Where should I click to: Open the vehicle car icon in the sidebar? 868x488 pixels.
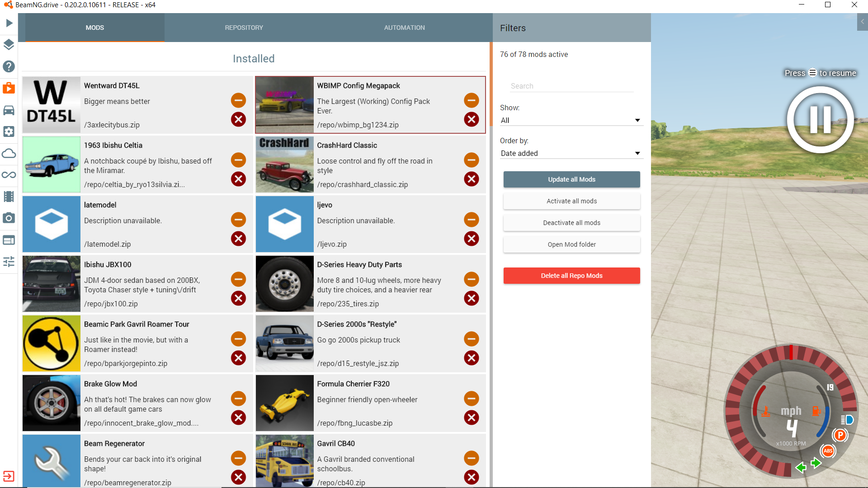click(9, 110)
